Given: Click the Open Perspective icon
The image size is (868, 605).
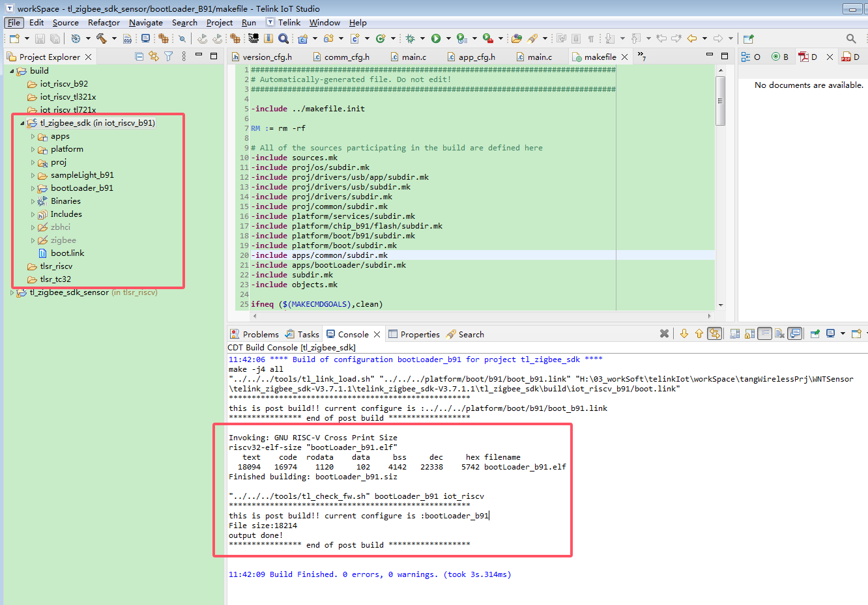Looking at the screenshot, I should [x=748, y=39].
